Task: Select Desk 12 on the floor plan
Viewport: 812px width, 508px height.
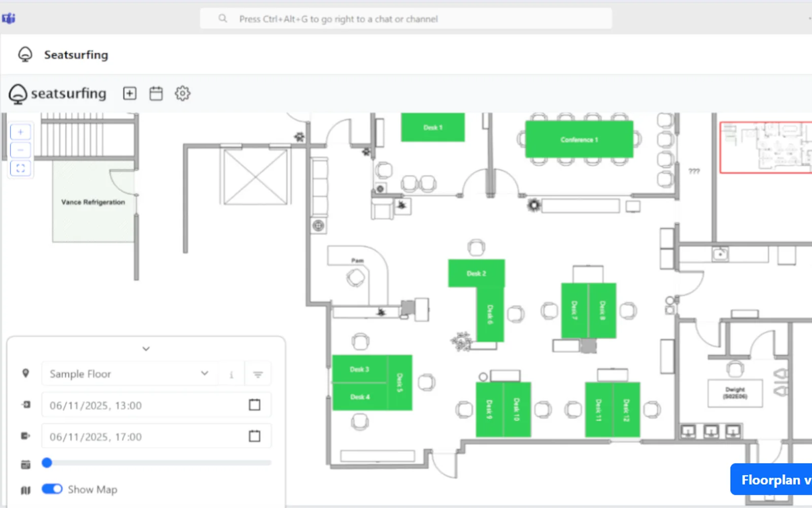Action: [x=626, y=409]
